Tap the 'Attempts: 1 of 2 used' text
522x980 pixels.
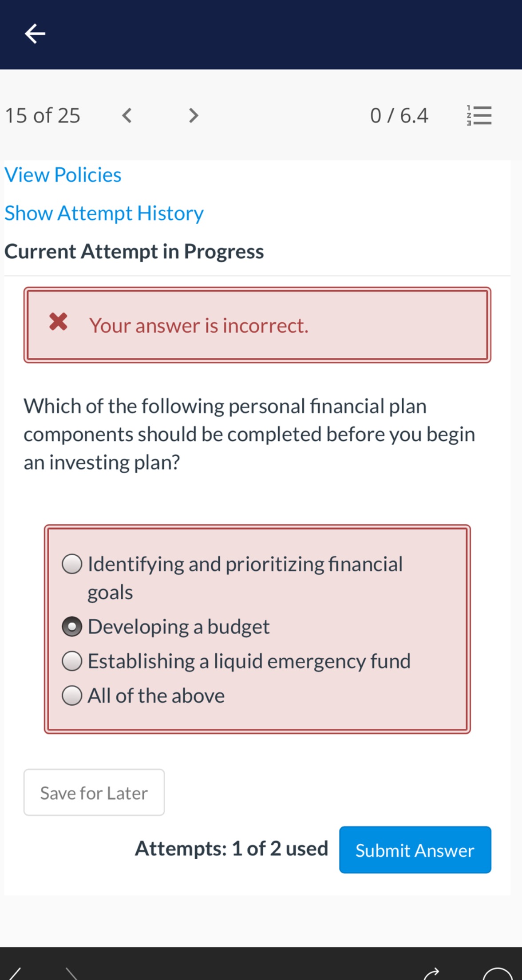tap(231, 848)
